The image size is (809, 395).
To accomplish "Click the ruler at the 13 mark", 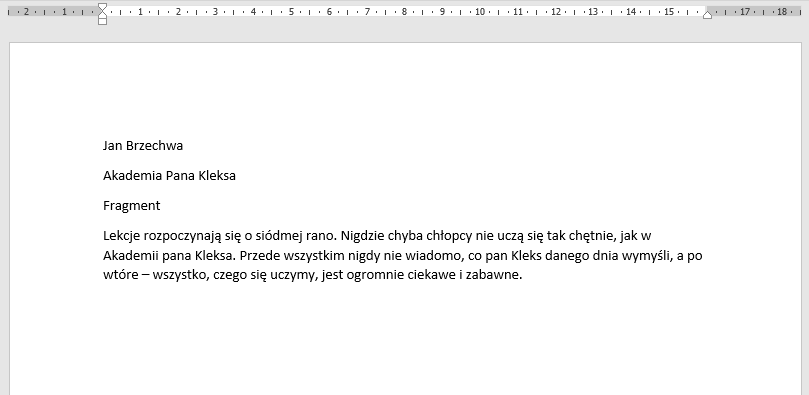I will [593, 11].
